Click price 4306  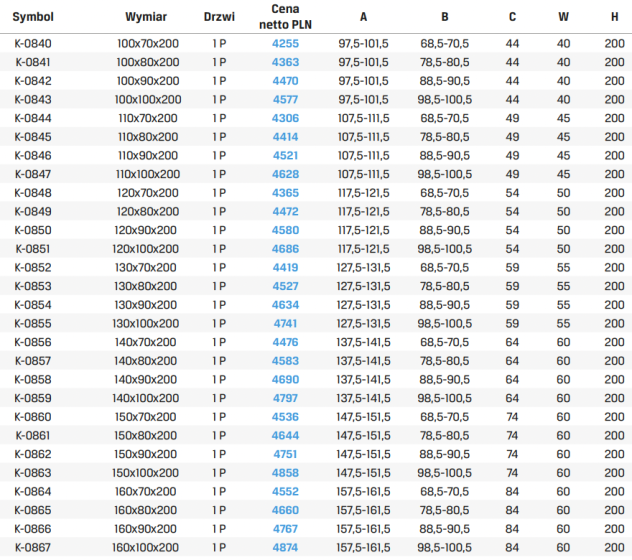pos(285,118)
